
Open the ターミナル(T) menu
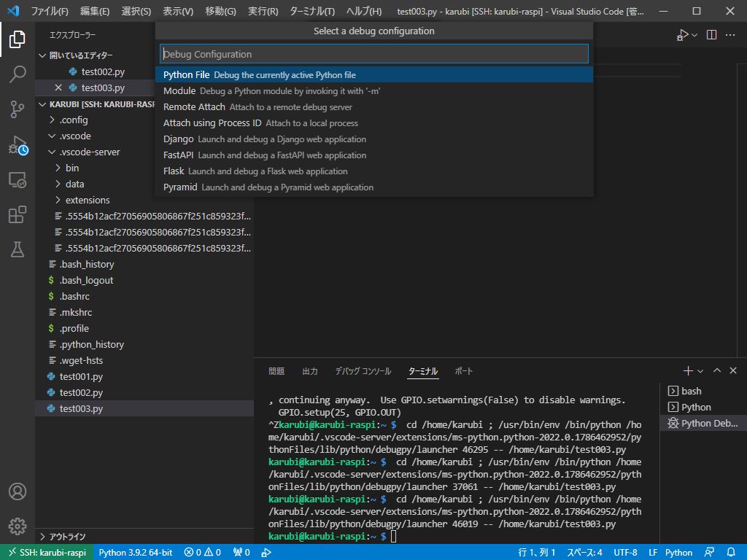click(312, 11)
